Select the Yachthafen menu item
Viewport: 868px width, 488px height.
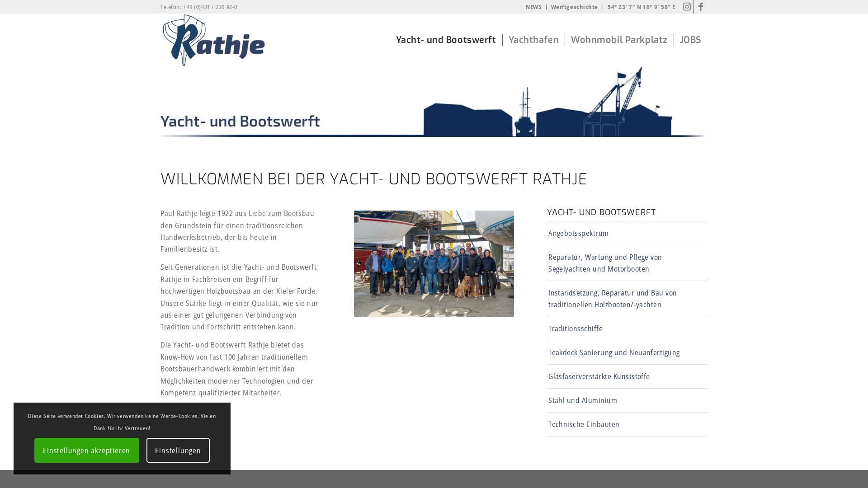click(x=533, y=40)
